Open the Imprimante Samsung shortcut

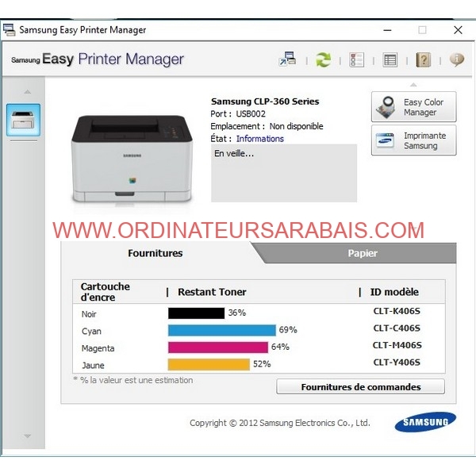click(413, 140)
